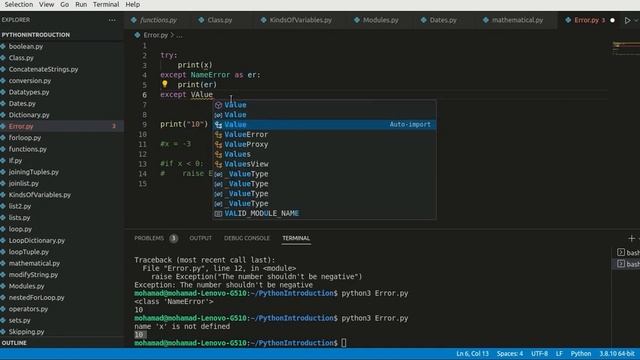Click the unsaved dot on Error.py tab
Viewport: 640px width, 360px height.
pos(612,20)
